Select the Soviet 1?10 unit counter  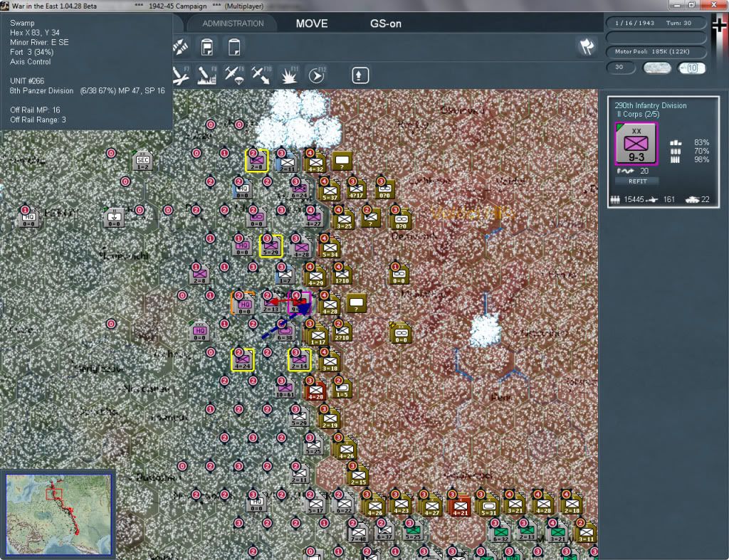(342, 275)
